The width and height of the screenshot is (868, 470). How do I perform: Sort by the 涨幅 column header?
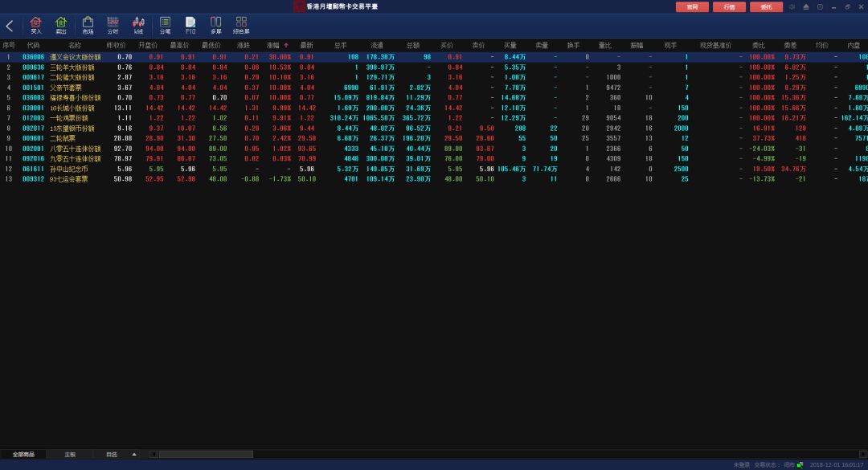(x=273, y=46)
